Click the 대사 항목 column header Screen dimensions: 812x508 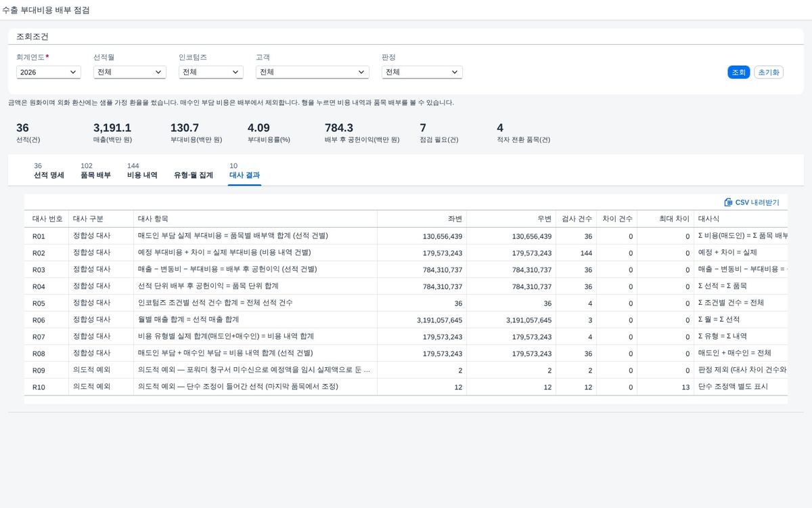click(256, 219)
